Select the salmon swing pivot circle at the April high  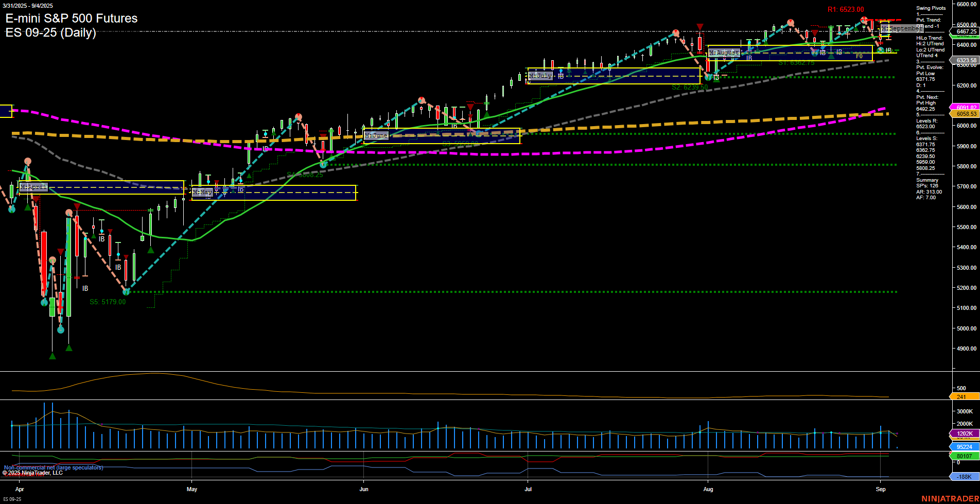tap(28, 161)
